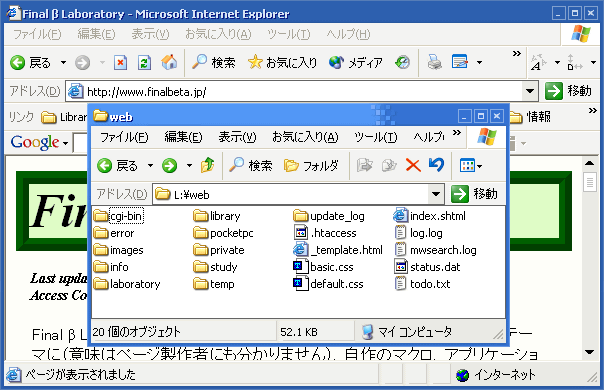Open the web window Back history dropdown
Image resolution: width=604 pixels, height=390 pixels.
coord(150,166)
